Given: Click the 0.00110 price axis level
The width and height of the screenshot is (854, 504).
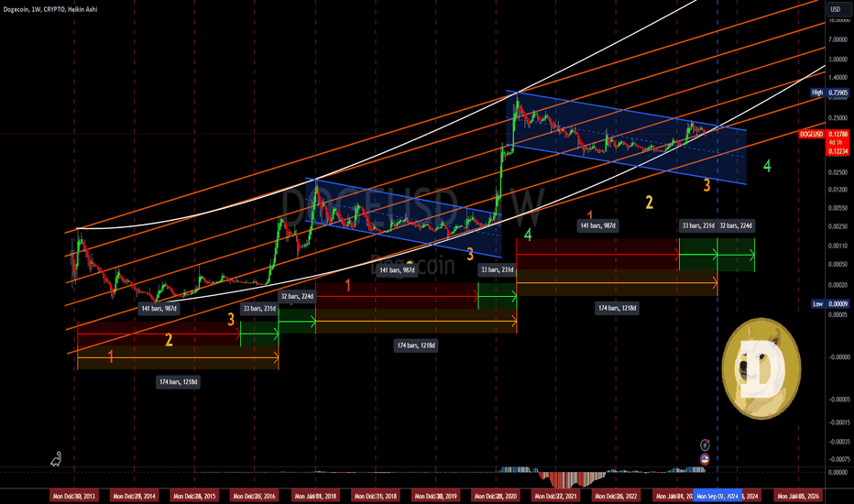Looking at the screenshot, I should tap(838, 246).
